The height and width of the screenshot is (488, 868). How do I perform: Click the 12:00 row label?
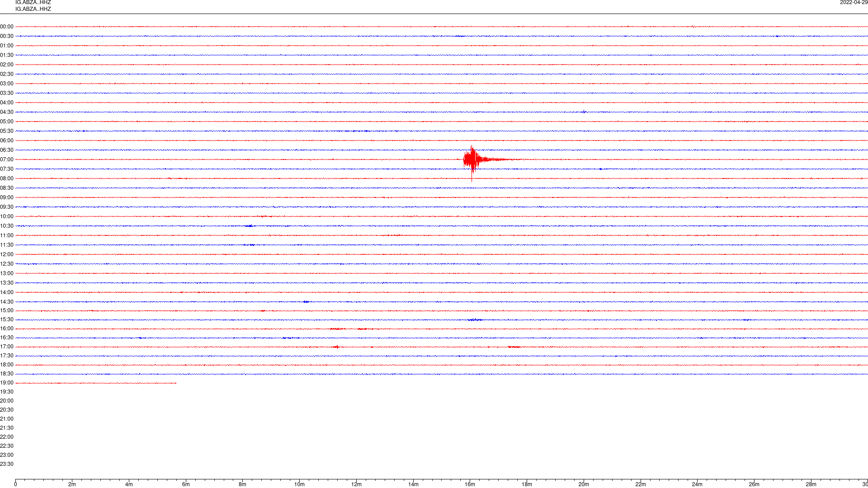point(7,254)
